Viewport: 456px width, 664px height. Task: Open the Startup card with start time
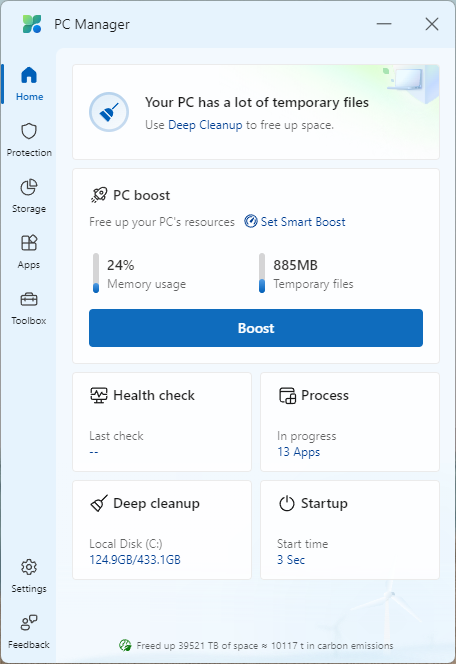click(350, 530)
